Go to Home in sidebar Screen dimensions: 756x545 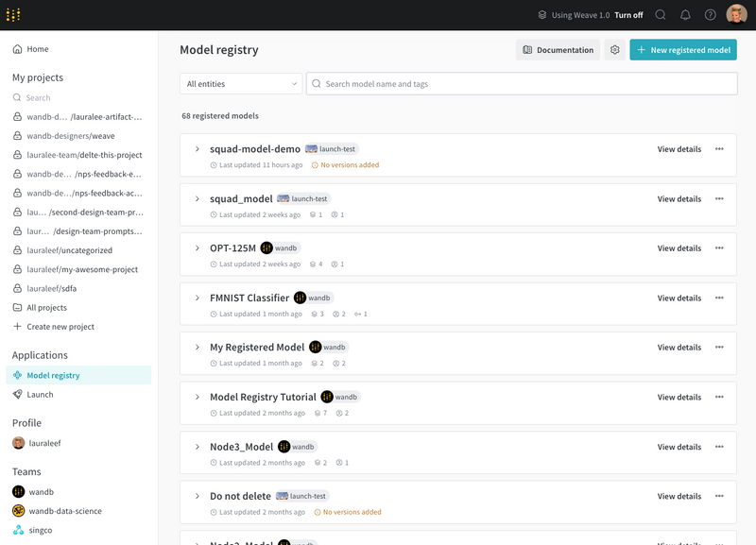(x=30, y=49)
